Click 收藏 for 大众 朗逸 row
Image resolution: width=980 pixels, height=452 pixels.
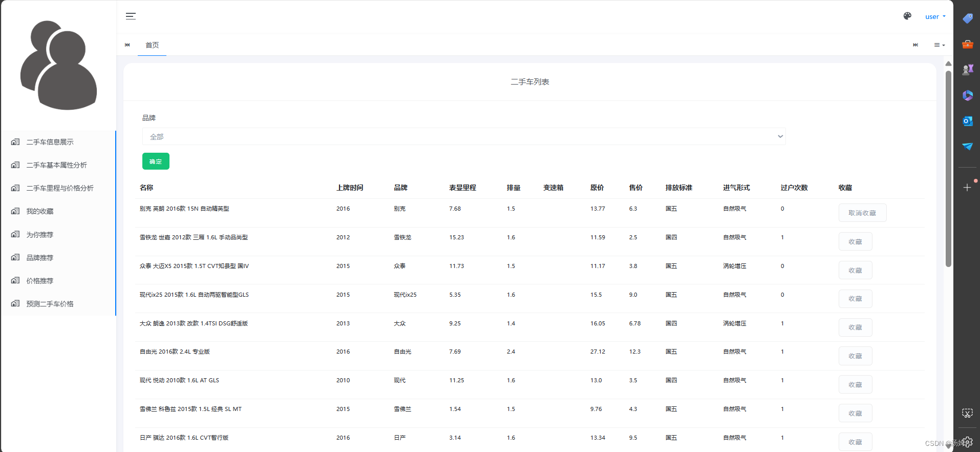pyautogui.click(x=855, y=327)
